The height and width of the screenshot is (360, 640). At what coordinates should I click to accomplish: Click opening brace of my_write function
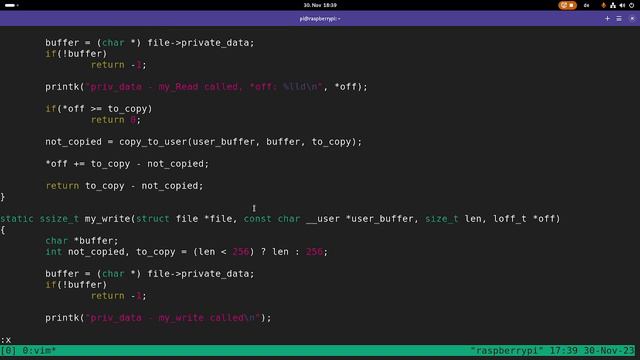(3, 230)
